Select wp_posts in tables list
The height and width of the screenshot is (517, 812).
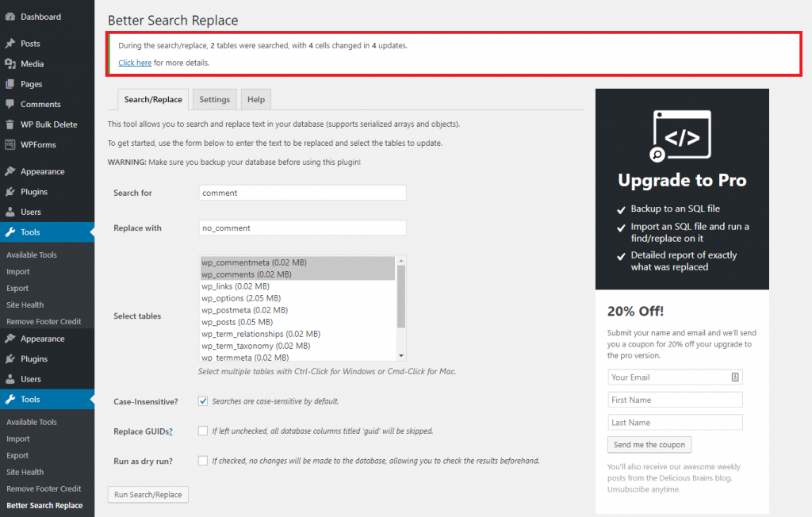(298, 322)
